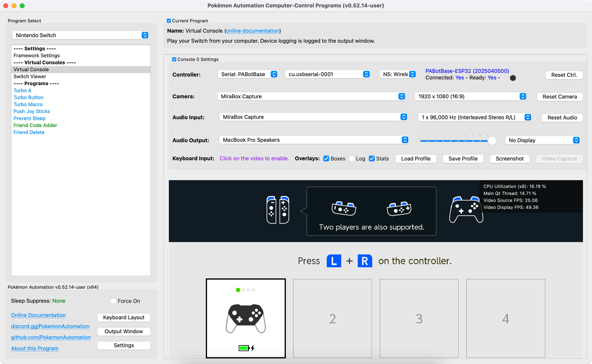Check the Force On checkbox
Viewport: 592px width, 364px height.
click(113, 301)
